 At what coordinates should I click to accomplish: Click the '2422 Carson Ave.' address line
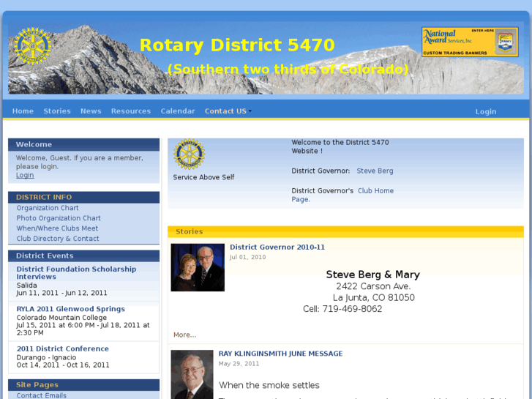373,286
